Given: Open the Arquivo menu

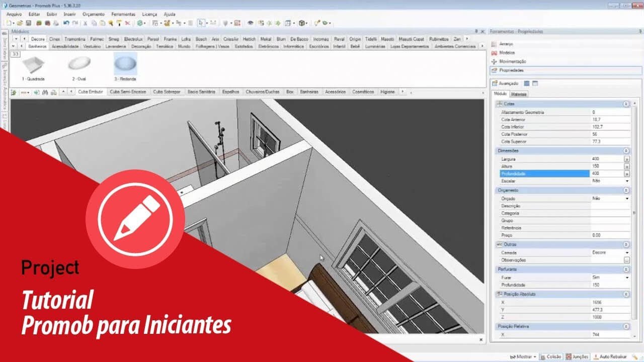Looking at the screenshot, I should point(14,14).
